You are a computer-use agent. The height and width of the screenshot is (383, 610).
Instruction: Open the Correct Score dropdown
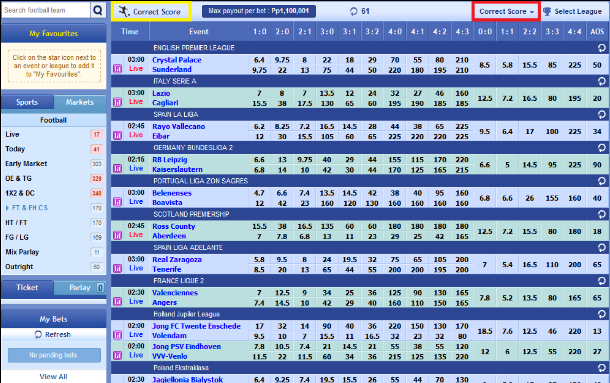(x=506, y=12)
